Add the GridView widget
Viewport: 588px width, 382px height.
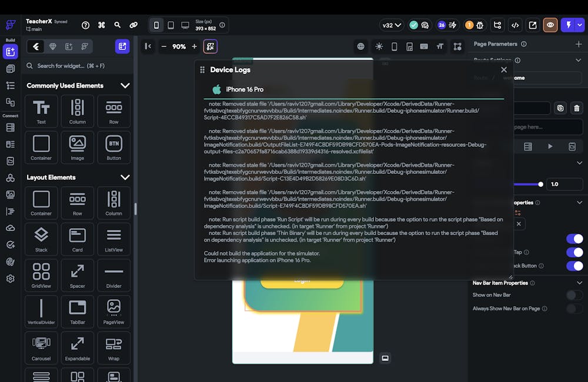[x=41, y=275]
